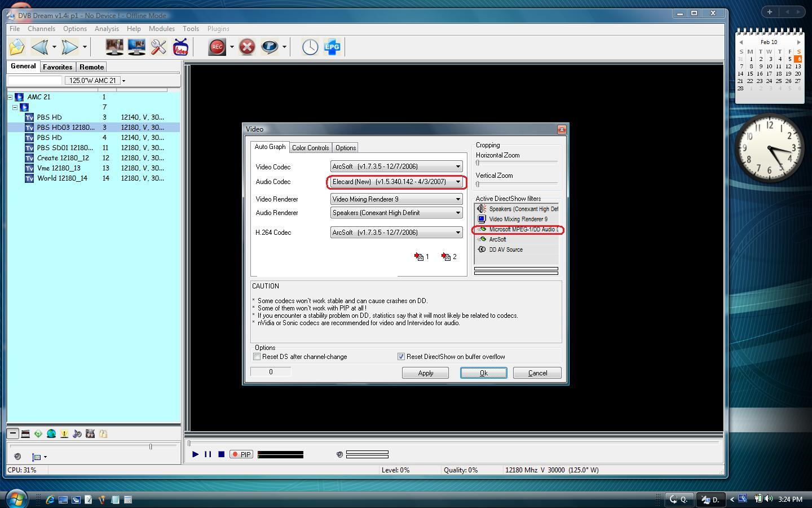812x508 pixels.
Task: Click the Video TV toolbar icon
Action: point(180,47)
